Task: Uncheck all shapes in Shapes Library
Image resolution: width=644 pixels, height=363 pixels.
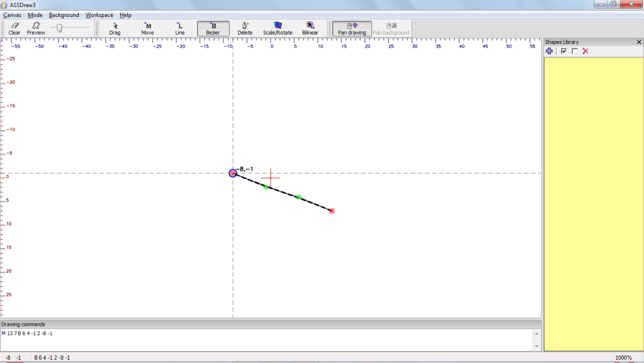Action: coord(575,51)
